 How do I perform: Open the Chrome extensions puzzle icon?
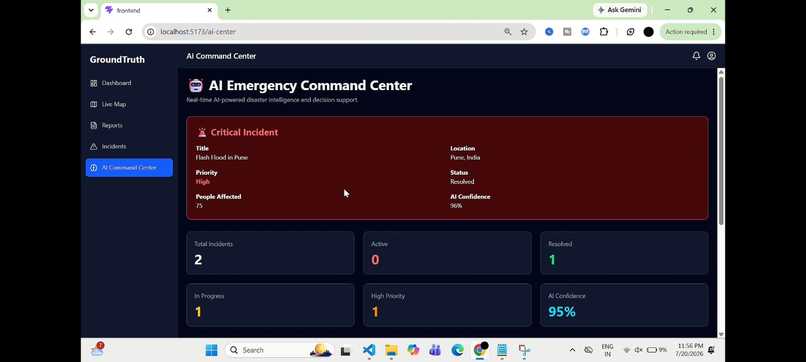[604, 32]
